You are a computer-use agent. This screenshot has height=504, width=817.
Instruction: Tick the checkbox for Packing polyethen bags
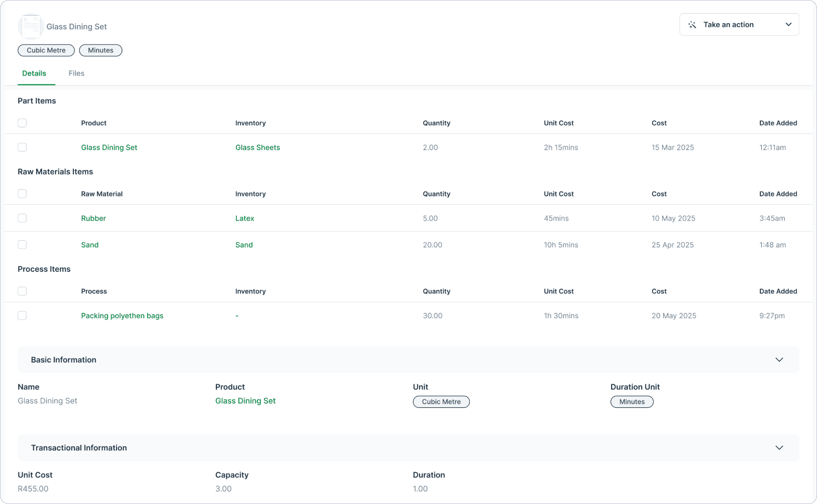coord(22,316)
